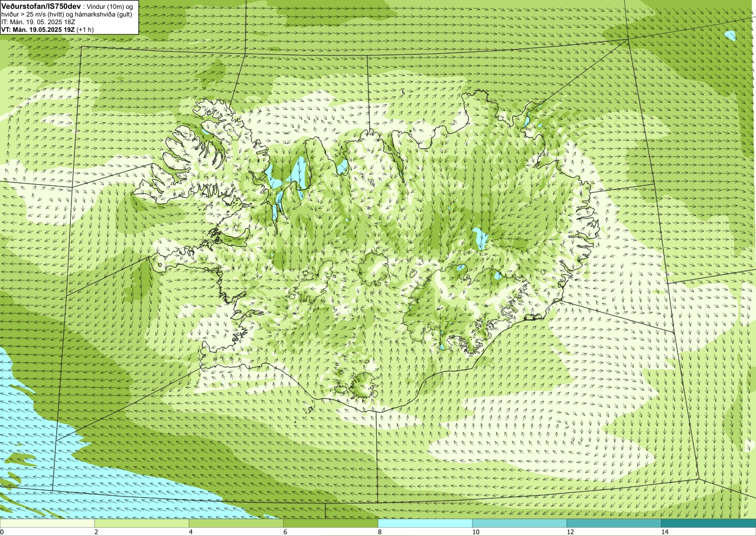
Task: Click the "0" scale label
Action: (2, 532)
